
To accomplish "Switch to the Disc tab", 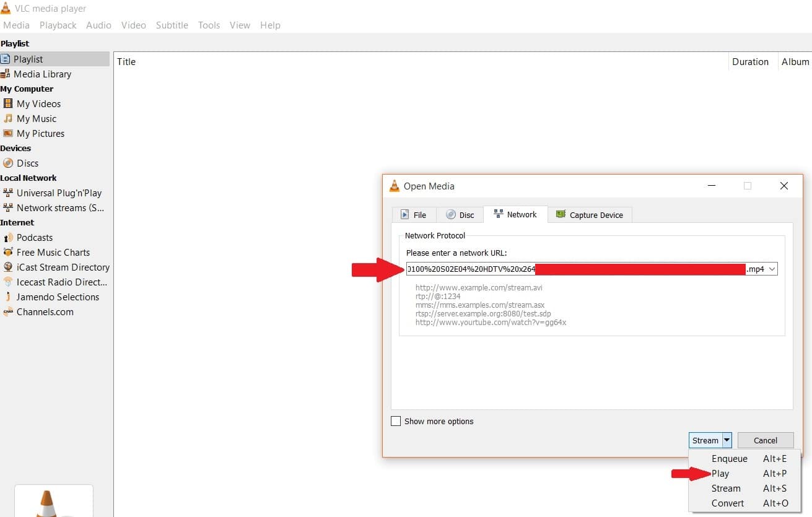I will pos(460,215).
